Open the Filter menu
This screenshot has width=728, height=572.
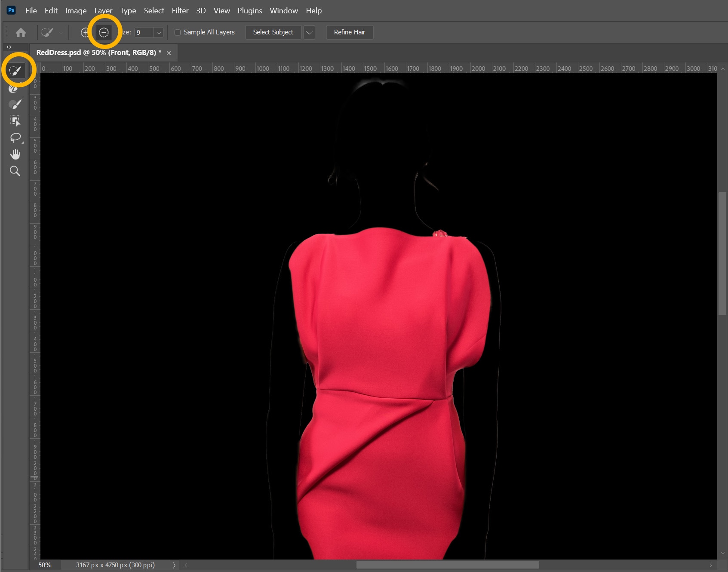click(180, 11)
